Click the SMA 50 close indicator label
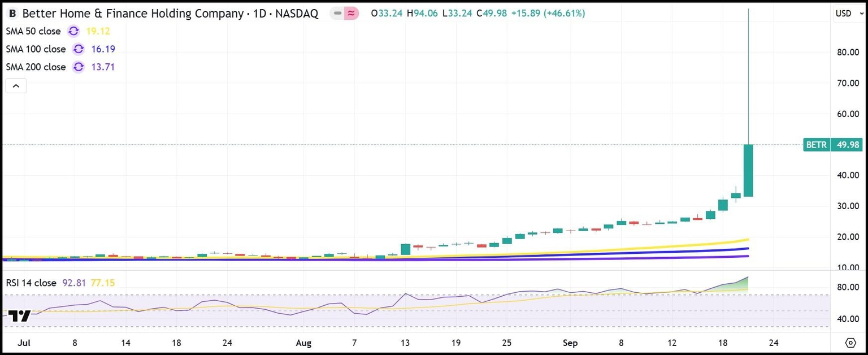868x355 pixels. click(33, 32)
